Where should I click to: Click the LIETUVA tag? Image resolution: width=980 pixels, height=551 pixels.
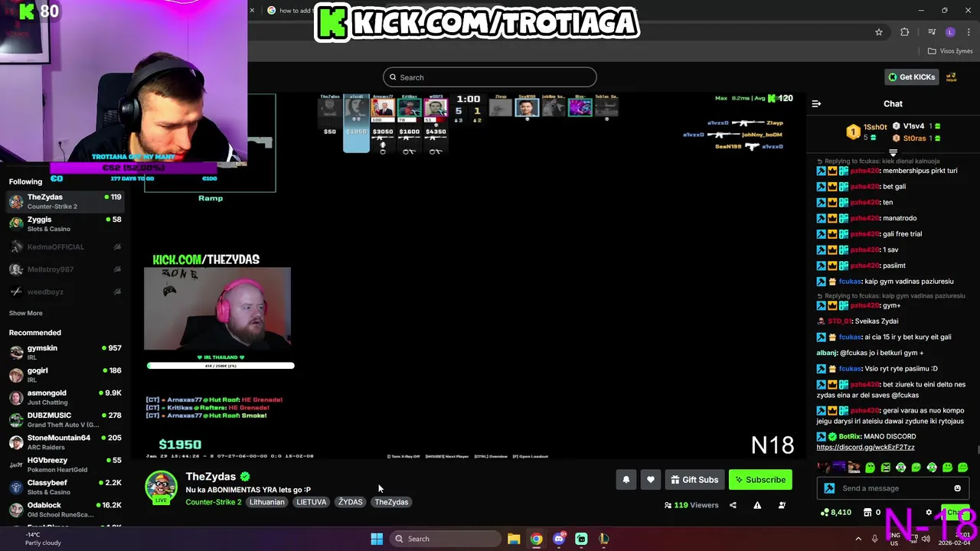point(312,502)
